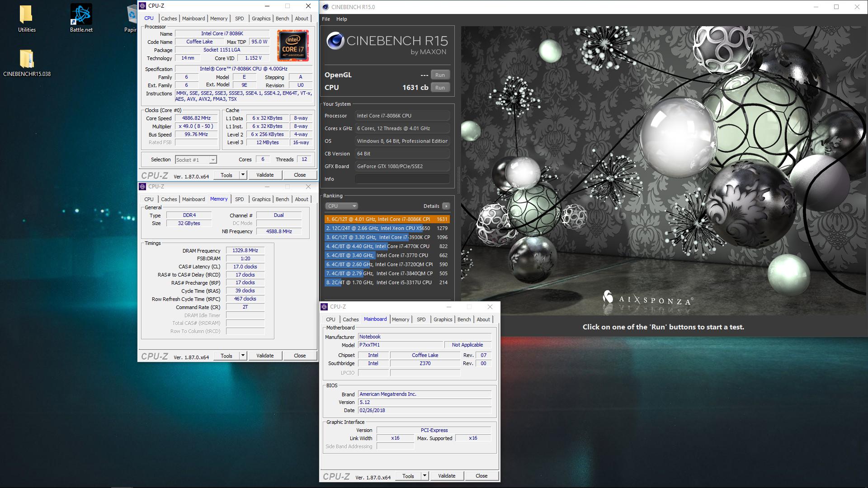Expand the Socket #1 selection combo box

pyautogui.click(x=196, y=160)
